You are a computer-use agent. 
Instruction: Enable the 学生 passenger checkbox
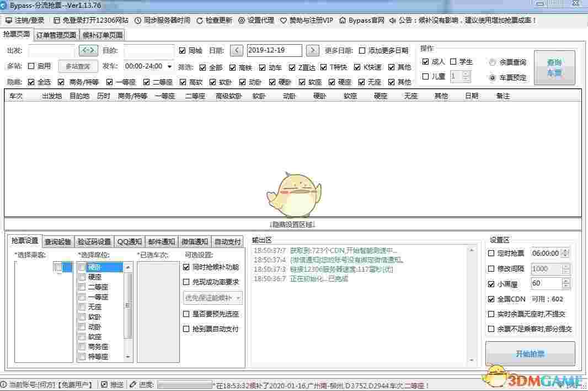click(x=454, y=61)
